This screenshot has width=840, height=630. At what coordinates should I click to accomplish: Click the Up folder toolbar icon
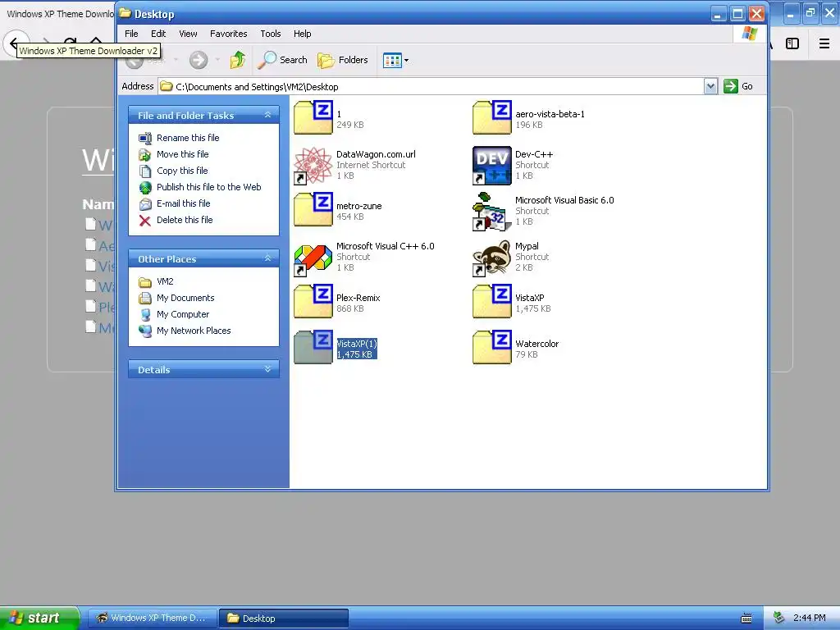pos(238,60)
